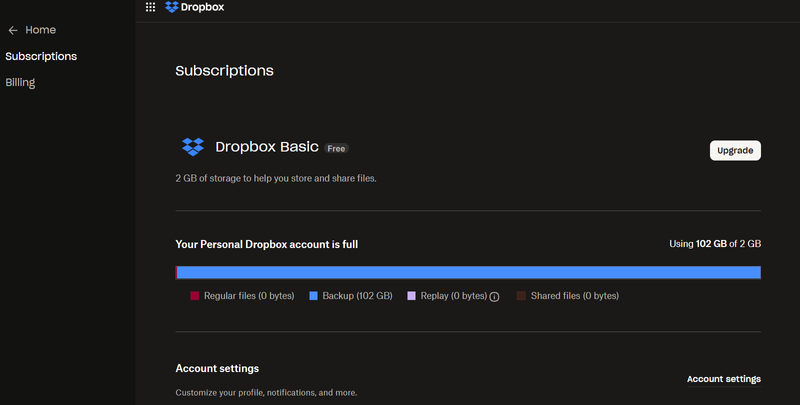Click the info icon next to Replay
Screen dimensions: 800x405
tap(494, 297)
